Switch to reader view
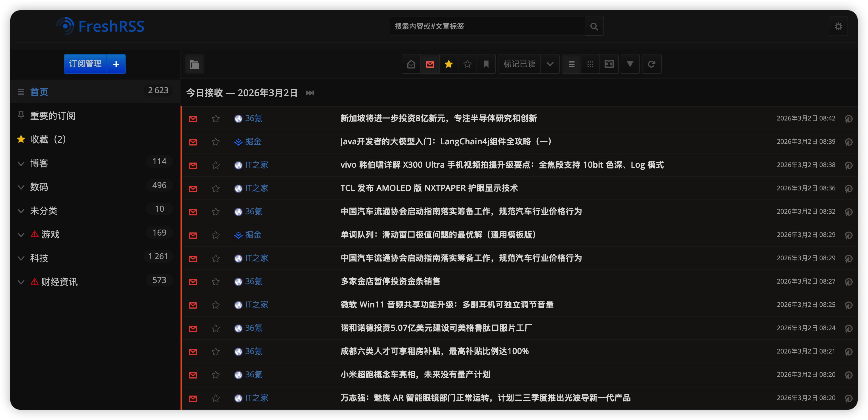Viewport: 868px width, 420px height. [609, 64]
